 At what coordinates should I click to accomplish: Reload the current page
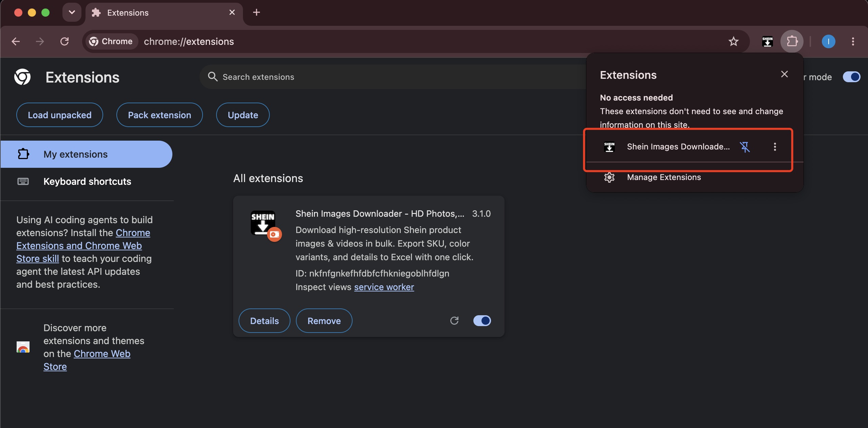[x=64, y=41]
